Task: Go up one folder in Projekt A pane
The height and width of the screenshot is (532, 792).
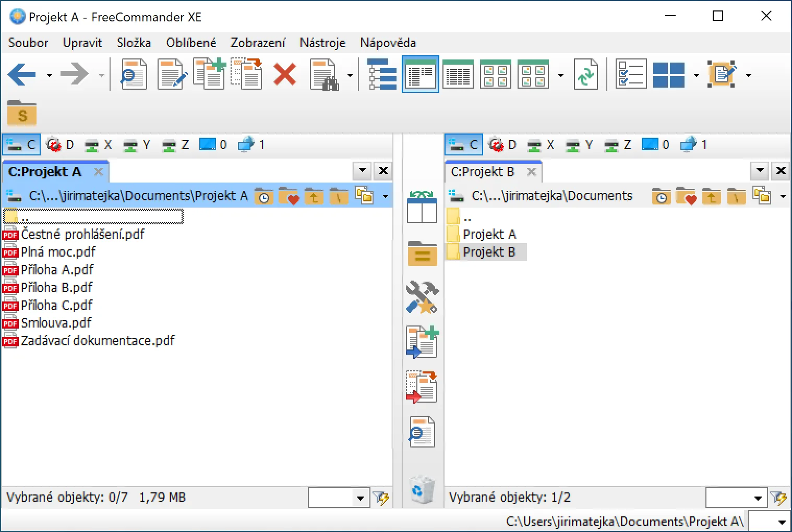Action: point(314,196)
